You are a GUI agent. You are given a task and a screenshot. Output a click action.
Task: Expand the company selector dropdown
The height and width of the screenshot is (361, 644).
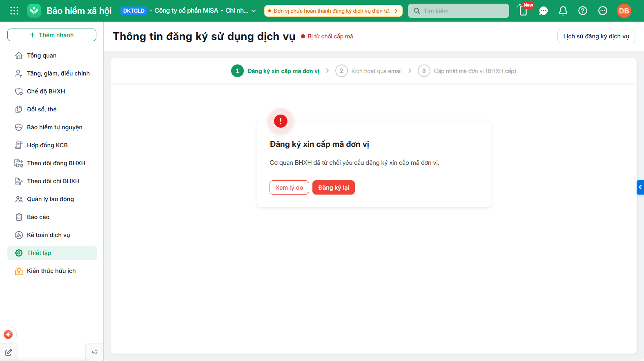(254, 11)
